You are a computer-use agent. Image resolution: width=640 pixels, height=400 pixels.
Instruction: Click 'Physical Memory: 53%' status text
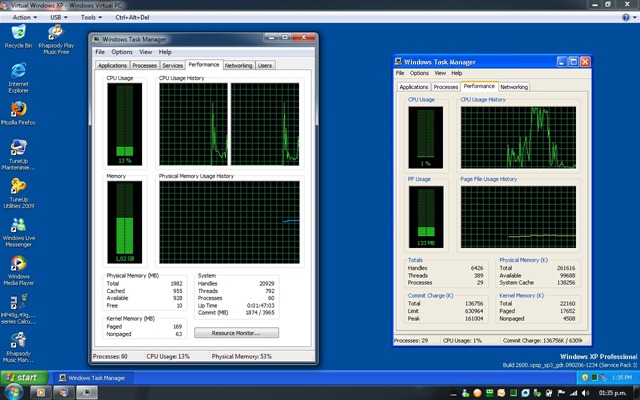[x=242, y=356]
